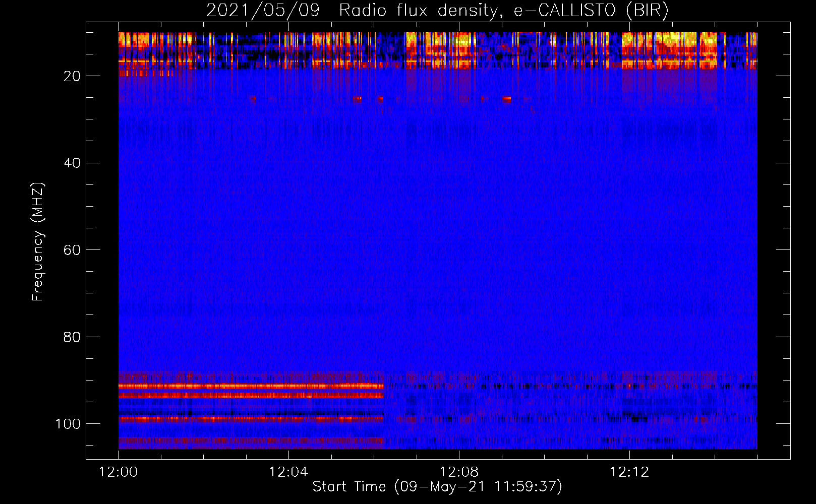Click the '12:12' time tick label

point(629,472)
